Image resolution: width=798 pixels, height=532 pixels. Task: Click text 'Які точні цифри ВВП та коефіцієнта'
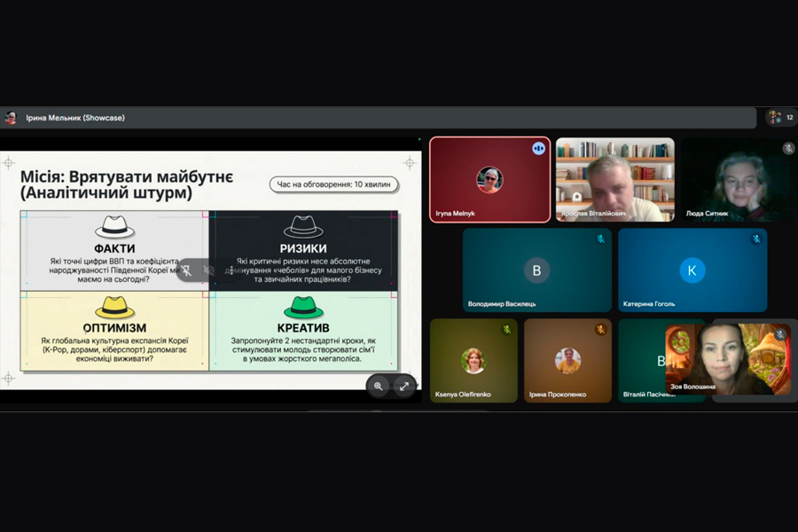114,262
